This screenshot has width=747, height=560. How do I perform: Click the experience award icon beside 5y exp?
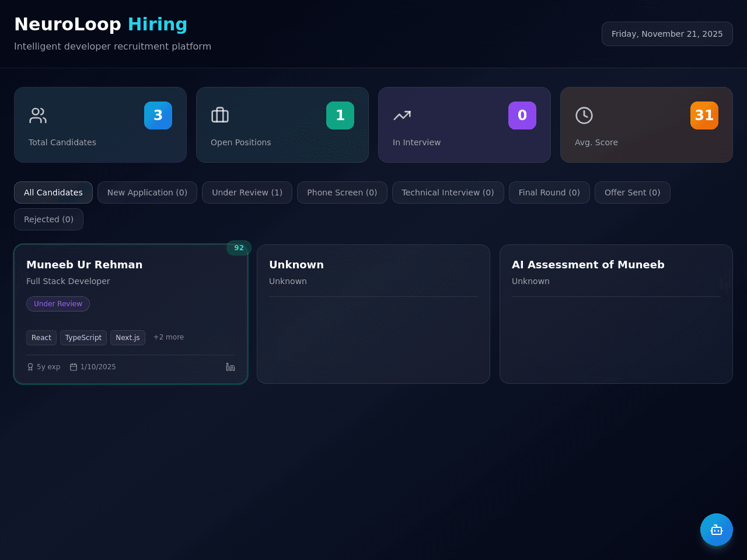[30, 367]
